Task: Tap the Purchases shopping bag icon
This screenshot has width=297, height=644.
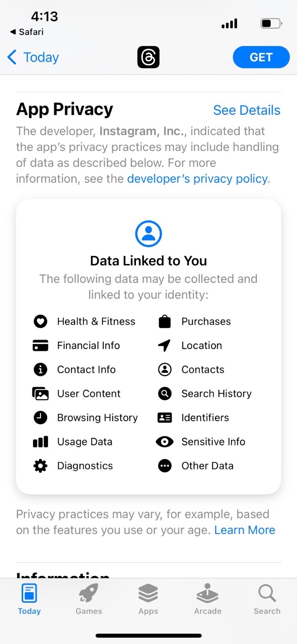Action: pos(165,322)
